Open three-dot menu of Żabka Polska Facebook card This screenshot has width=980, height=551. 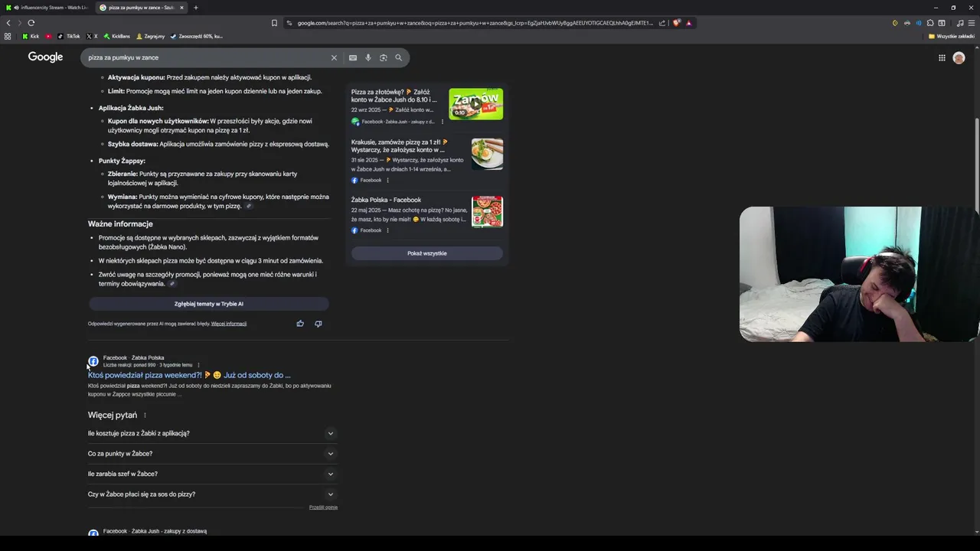[x=387, y=230]
